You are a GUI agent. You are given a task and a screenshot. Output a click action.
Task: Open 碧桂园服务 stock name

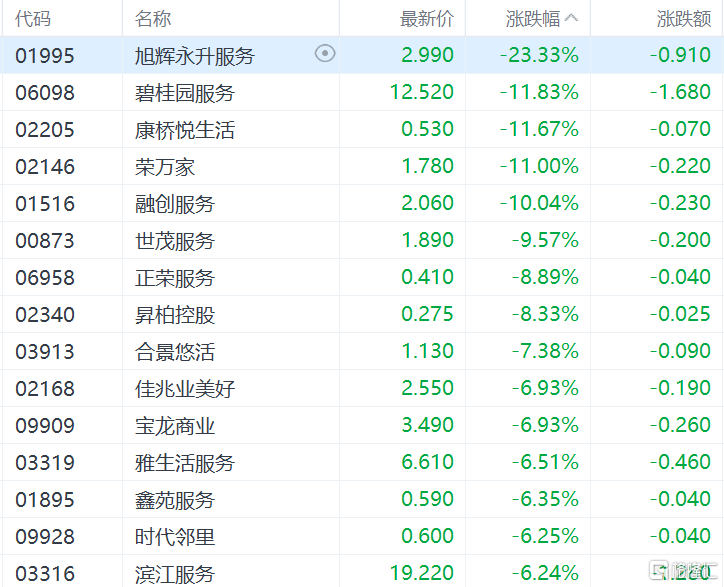[185, 93]
